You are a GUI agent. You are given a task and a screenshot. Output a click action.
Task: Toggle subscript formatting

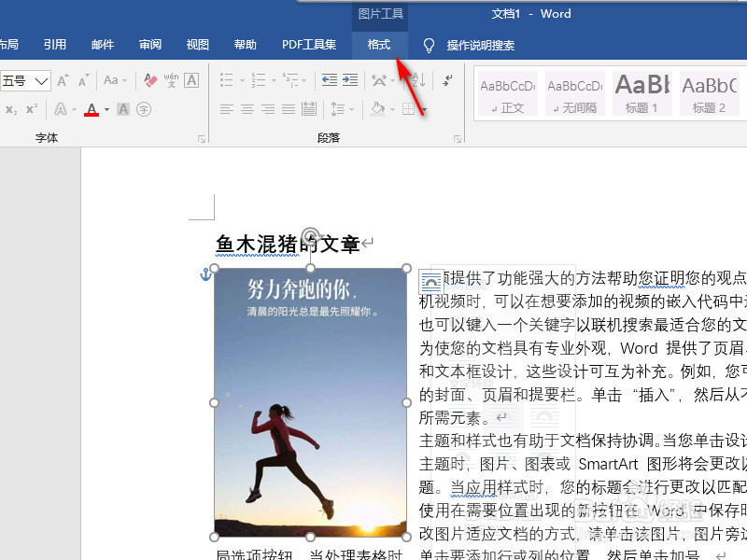[9, 108]
